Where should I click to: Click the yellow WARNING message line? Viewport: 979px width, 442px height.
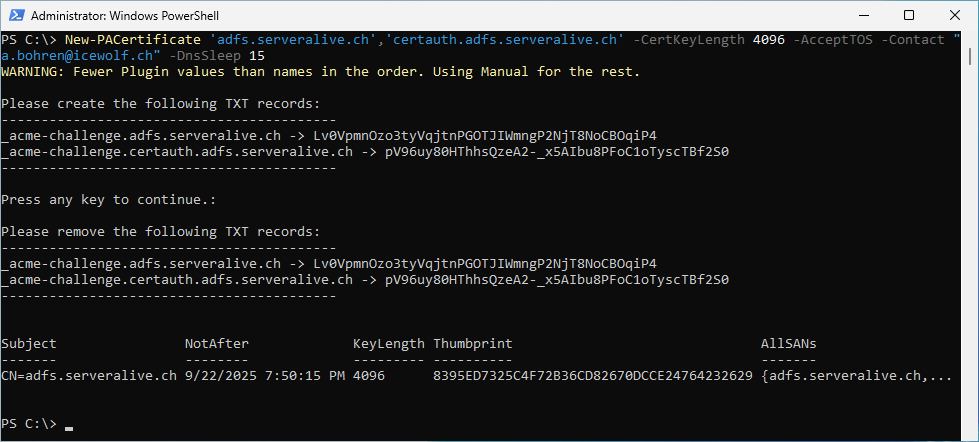click(321, 72)
